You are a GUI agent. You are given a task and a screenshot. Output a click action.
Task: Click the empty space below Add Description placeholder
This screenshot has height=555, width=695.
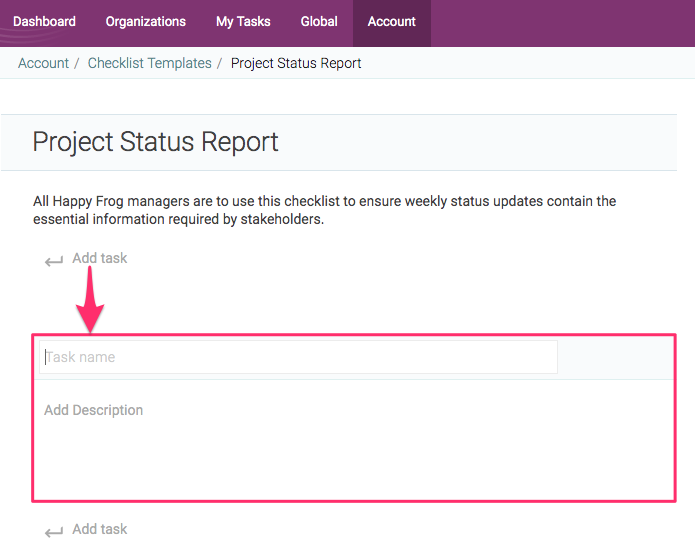[350, 460]
